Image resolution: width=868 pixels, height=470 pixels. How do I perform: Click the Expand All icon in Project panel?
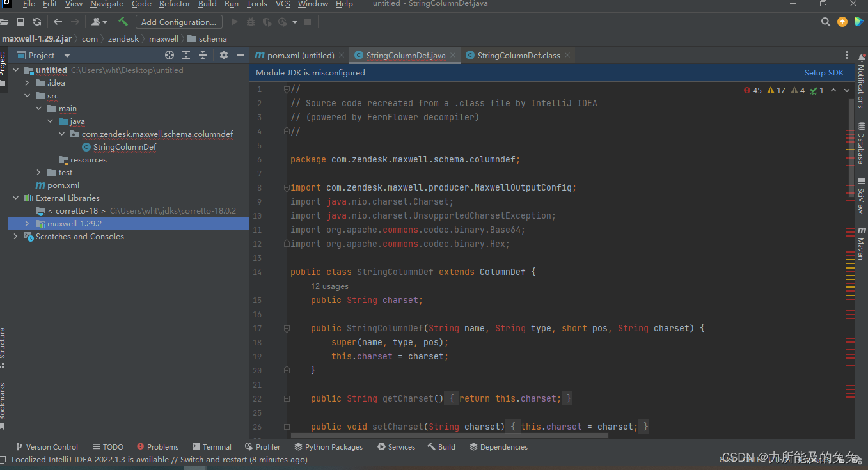pos(186,55)
